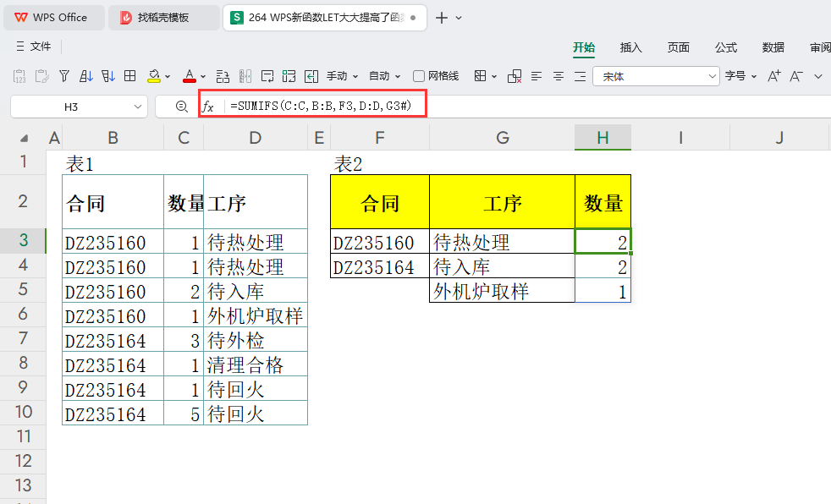Click the borders icon
The width and height of the screenshot is (831, 504).
(x=480, y=76)
